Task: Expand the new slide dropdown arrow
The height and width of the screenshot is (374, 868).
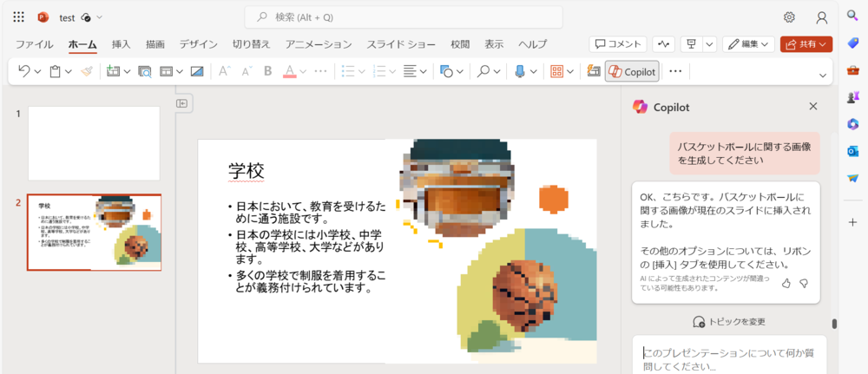Action: 127,71
